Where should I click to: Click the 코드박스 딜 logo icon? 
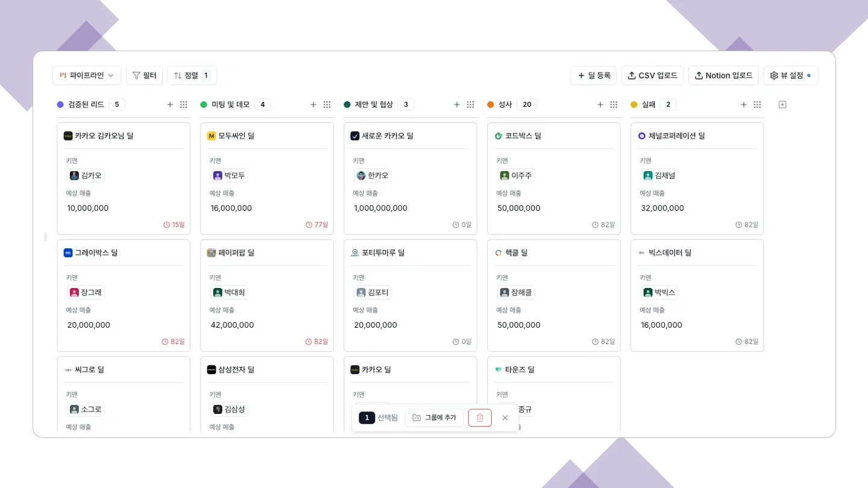click(x=498, y=136)
